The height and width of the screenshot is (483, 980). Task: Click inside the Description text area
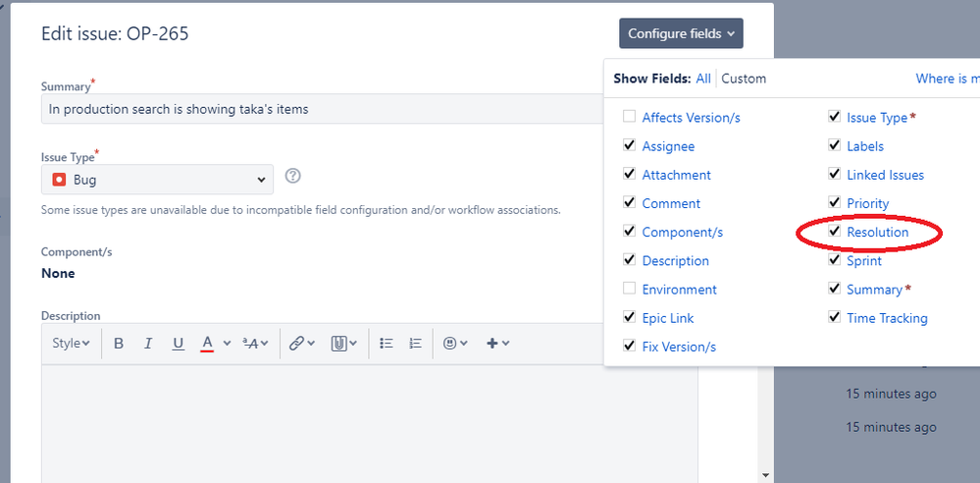click(370, 423)
